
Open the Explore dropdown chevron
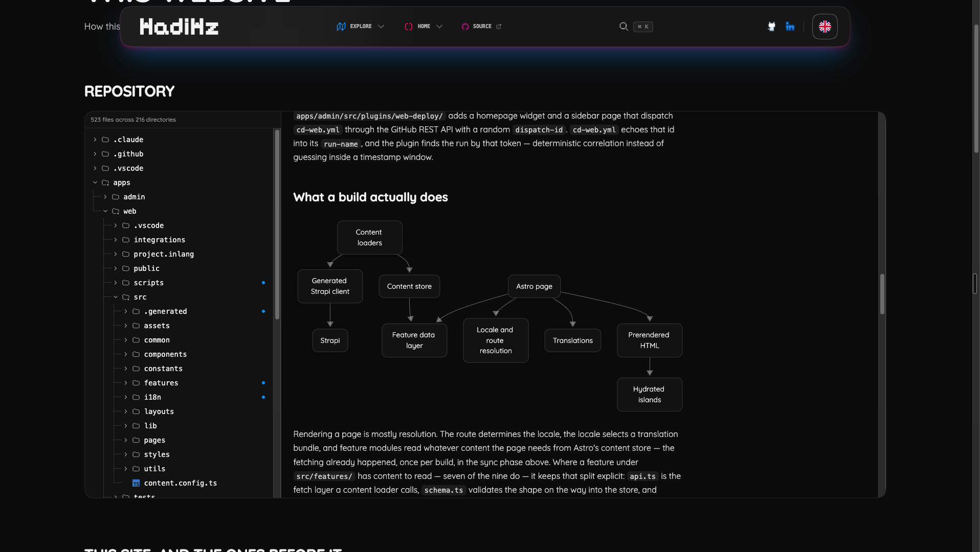(381, 27)
